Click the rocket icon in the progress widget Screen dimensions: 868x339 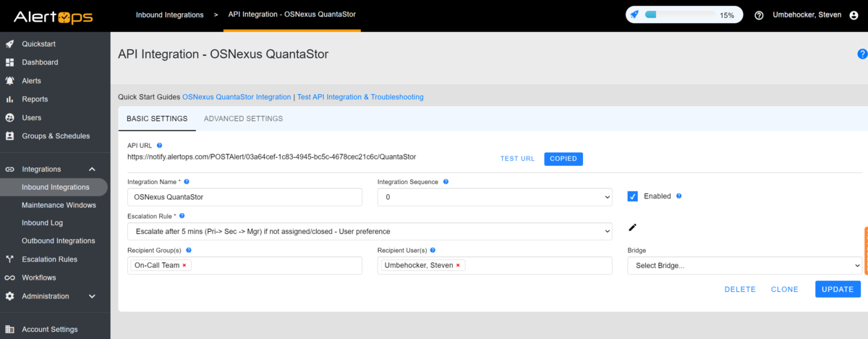click(634, 14)
